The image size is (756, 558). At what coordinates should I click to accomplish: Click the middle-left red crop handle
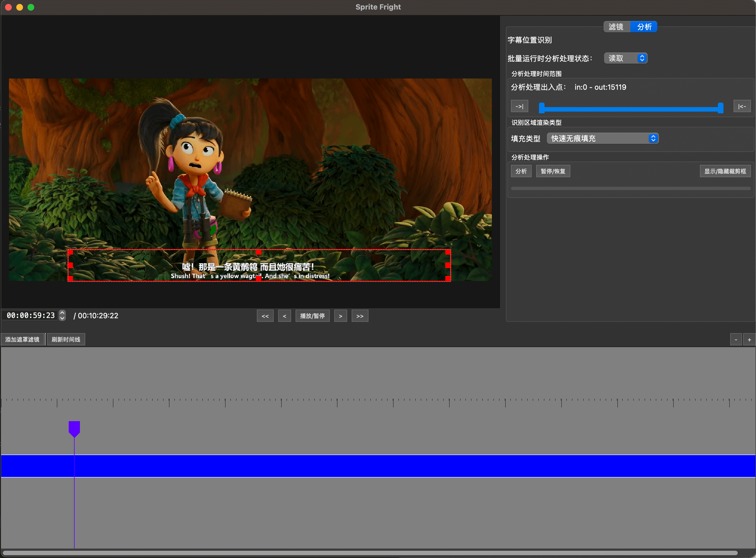click(x=71, y=265)
